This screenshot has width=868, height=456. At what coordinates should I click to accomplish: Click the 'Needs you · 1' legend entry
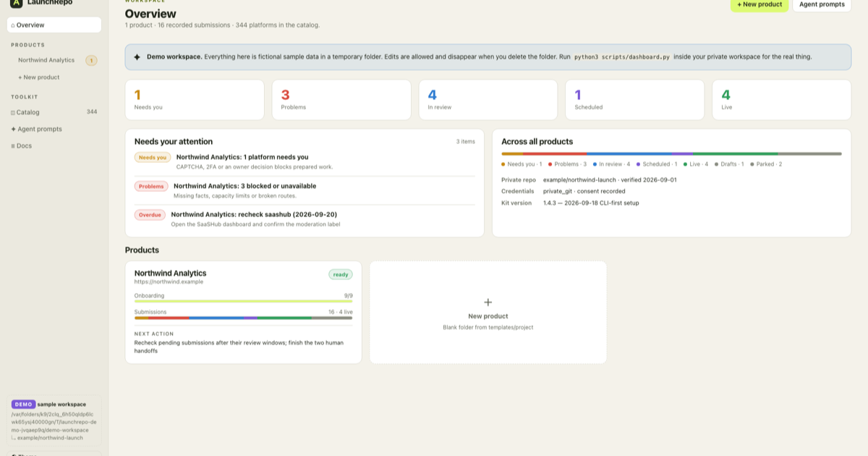[x=522, y=164]
